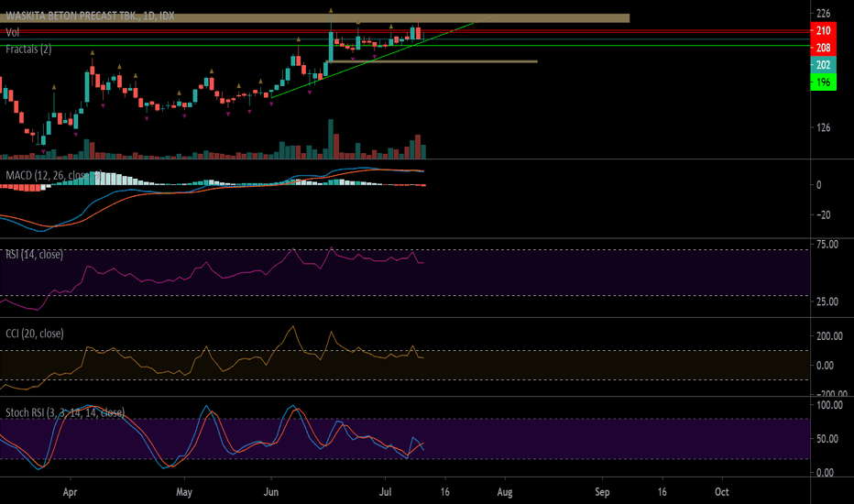Screen dimensions: 854x504
Task: Click the up fractal marker above the highest June candle
Action: click(x=331, y=10)
